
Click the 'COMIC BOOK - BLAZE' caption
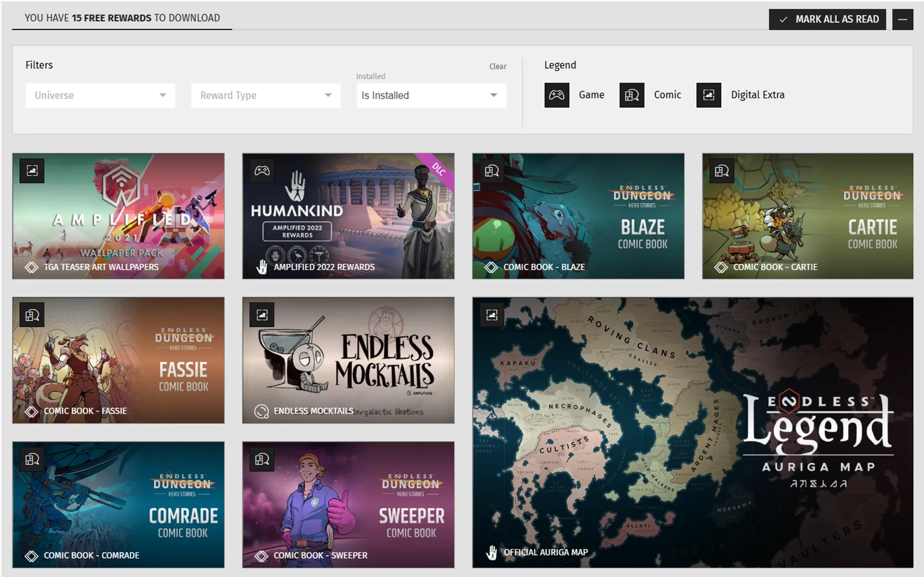[544, 267]
